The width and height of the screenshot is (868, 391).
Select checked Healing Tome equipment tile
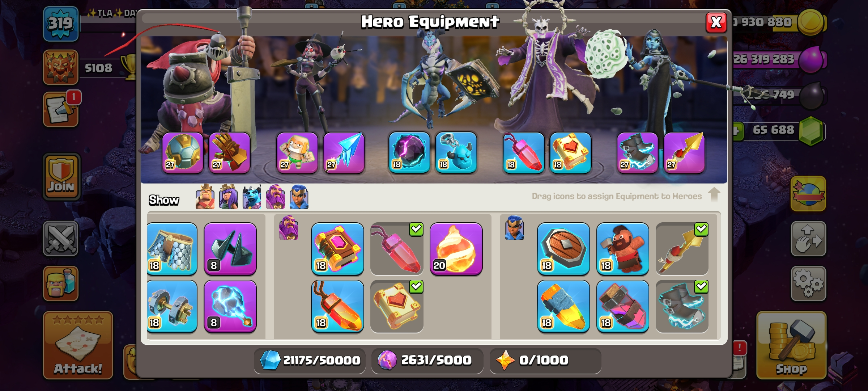[397, 307]
